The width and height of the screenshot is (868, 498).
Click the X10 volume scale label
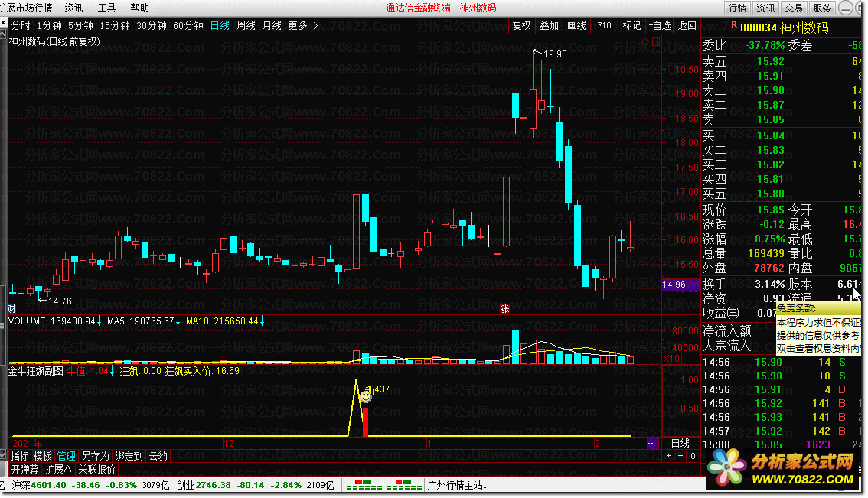(671, 359)
